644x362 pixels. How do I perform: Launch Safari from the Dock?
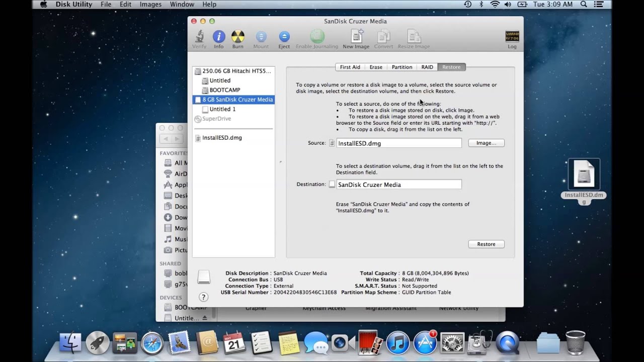click(x=152, y=343)
